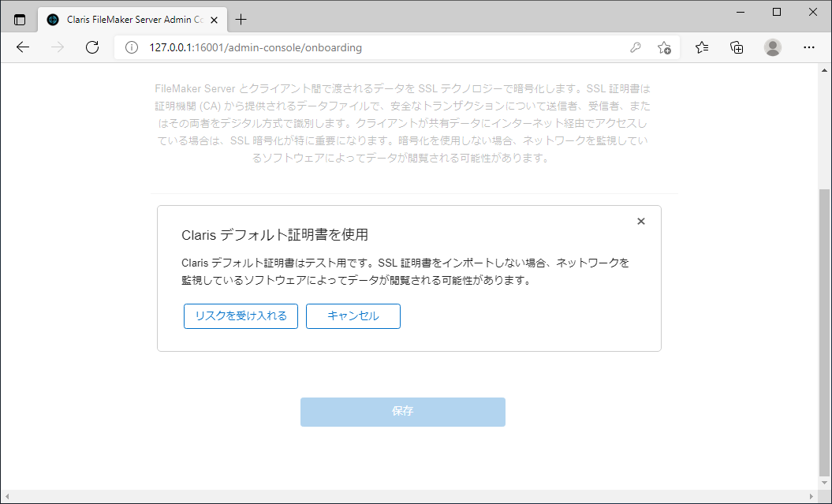This screenshot has height=504, width=832.
Task: Click the browser profile avatar
Action: click(x=772, y=47)
